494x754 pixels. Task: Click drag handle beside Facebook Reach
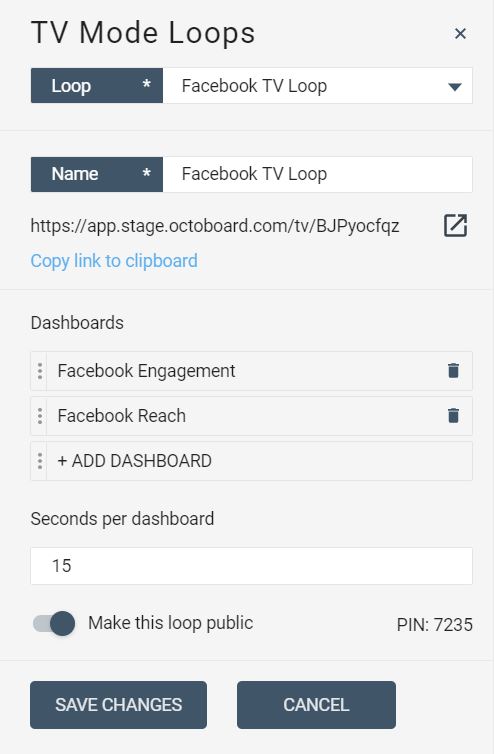coord(39,415)
